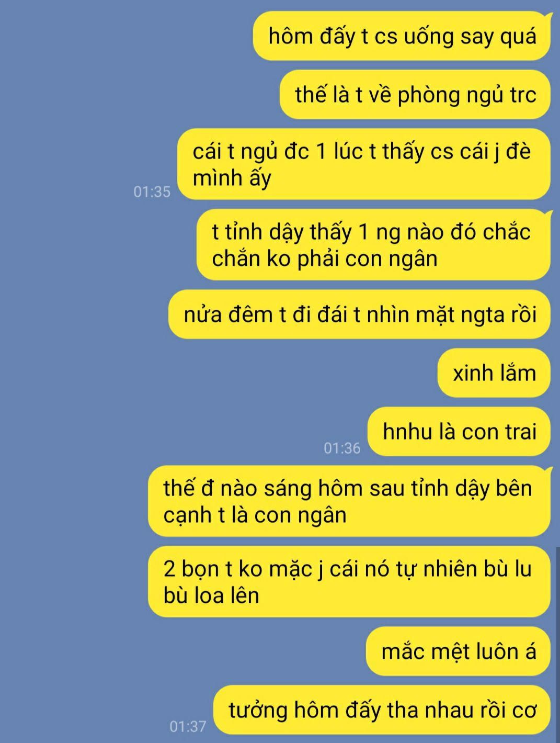This screenshot has width=560, height=743.
Task: Tap the 'xinh lắm' message bubble
Action: [494, 373]
